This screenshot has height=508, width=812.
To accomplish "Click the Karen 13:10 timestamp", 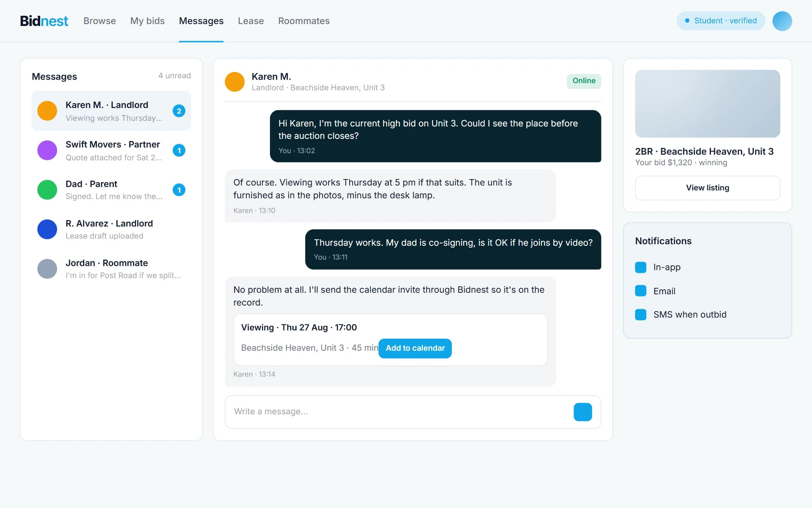I will point(254,210).
